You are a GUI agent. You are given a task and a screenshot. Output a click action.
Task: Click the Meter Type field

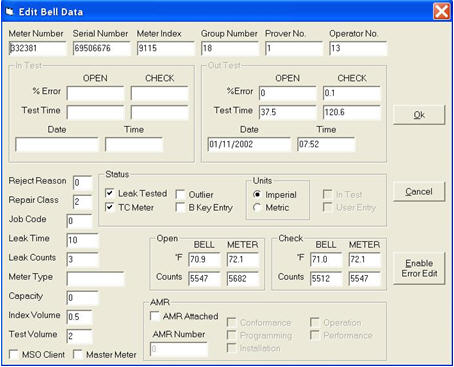95,279
